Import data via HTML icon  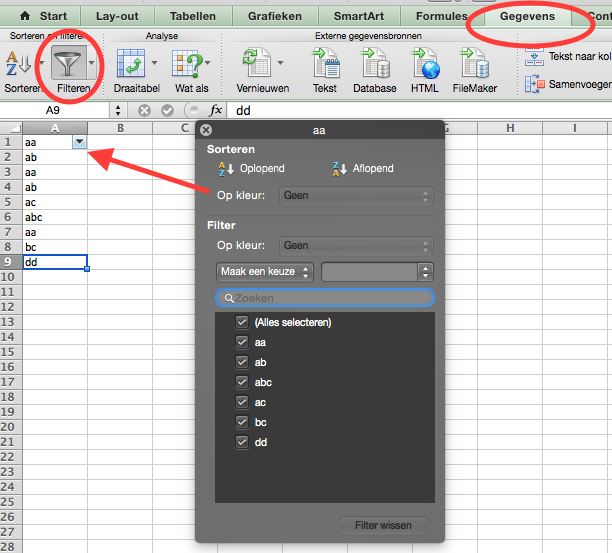pos(425,62)
